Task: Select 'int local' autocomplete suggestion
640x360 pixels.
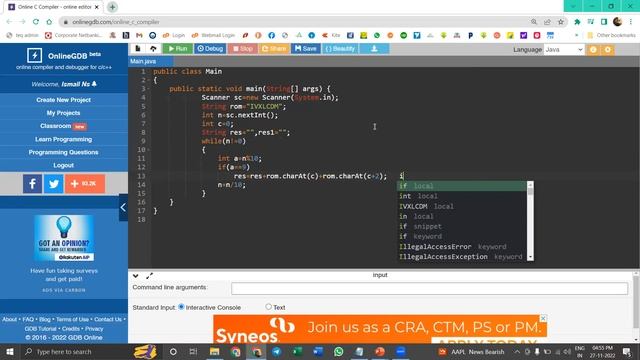Action: (x=462, y=196)
